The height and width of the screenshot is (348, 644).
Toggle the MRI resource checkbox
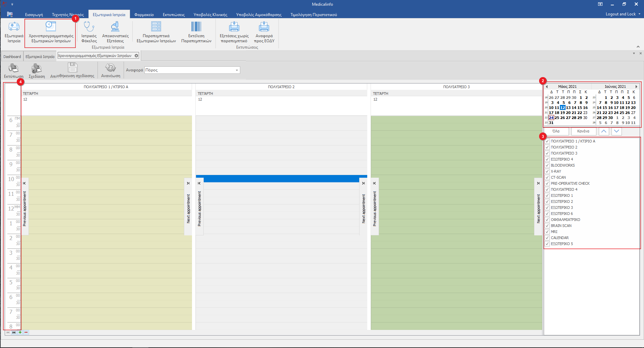(547, 232)
